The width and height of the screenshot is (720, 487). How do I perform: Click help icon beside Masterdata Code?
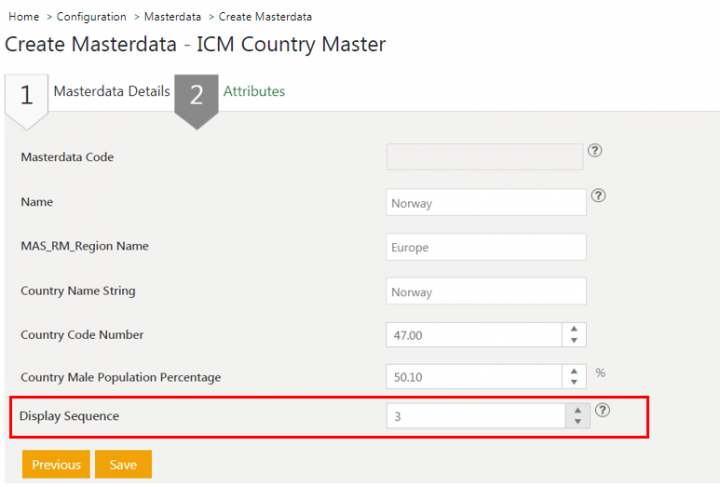click(594, 151)
